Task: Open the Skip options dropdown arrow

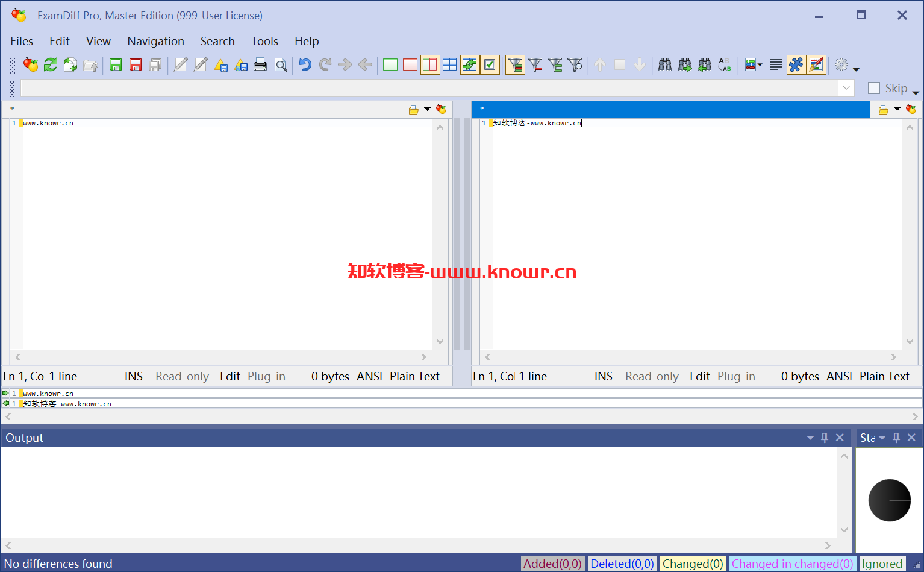Action: tap(916, 92)
